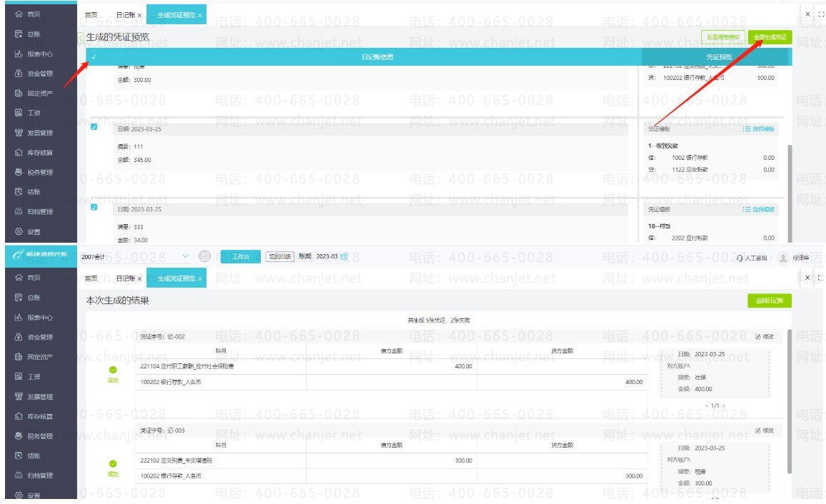
Task: Click the 人工咨询 headset icon
Action: point(740,258)
